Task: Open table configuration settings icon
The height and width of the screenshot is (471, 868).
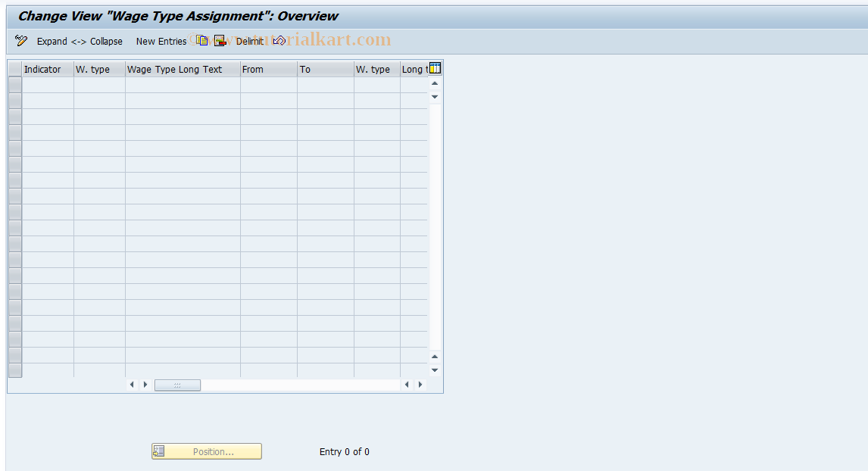Action: (435, 69)
